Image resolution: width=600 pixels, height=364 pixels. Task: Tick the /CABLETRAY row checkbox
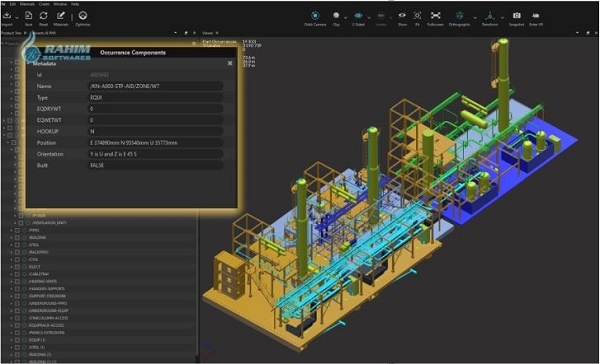[x=17, y=274]
